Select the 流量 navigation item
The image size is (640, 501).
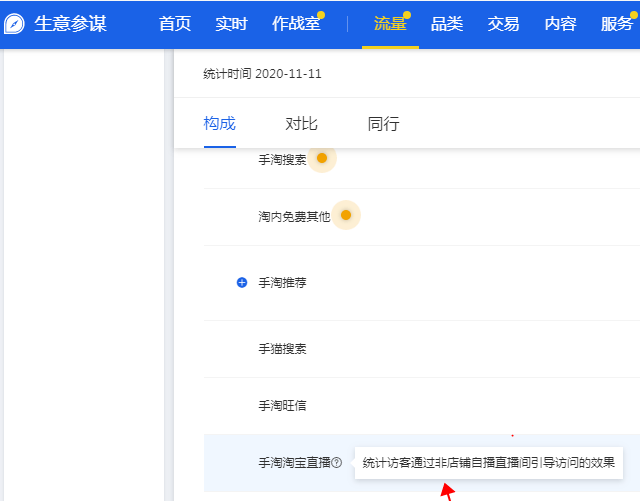tap(390, 24)
